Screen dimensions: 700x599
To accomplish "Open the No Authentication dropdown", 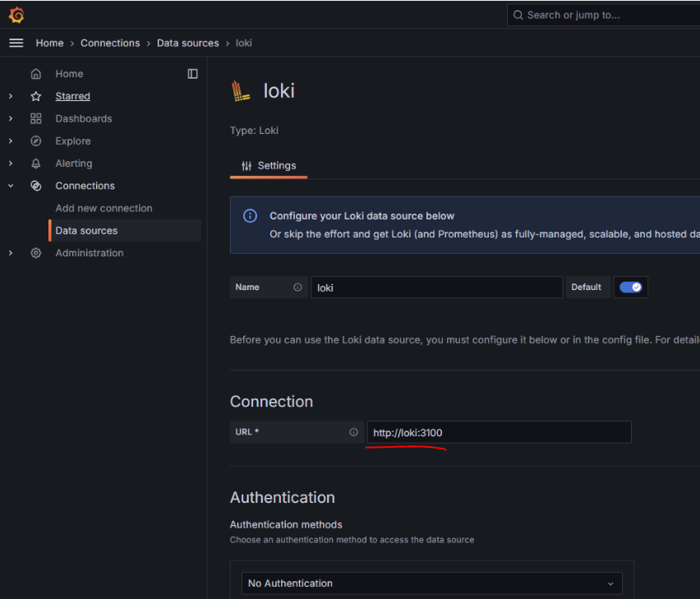I will [x=431, y=583].
